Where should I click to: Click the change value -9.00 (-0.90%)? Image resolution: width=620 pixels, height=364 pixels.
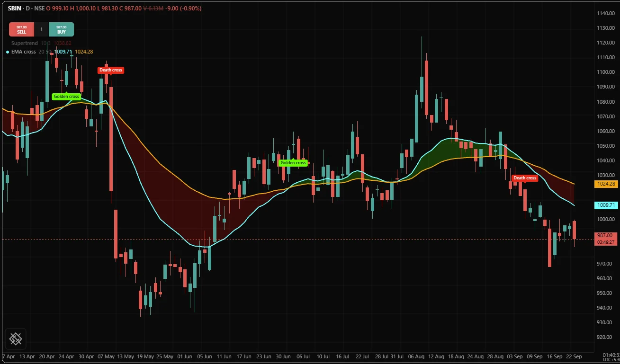point(183,8)
